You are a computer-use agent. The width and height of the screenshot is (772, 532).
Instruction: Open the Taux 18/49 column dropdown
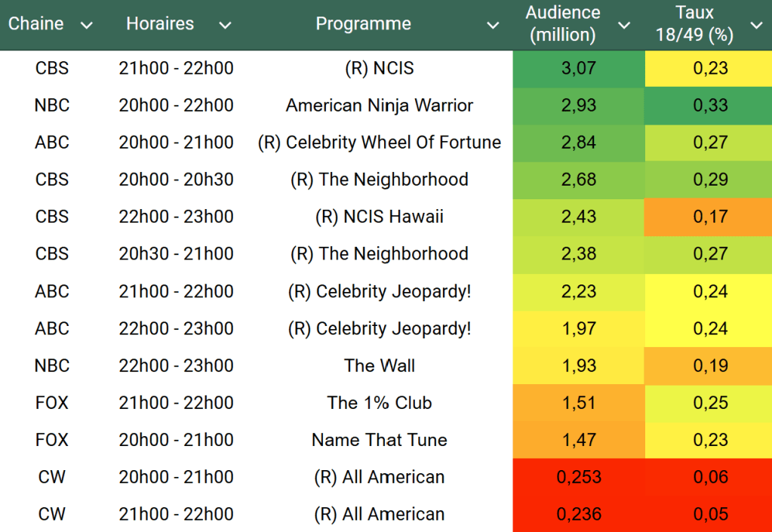pyautogui.click(x=756, y=26)
